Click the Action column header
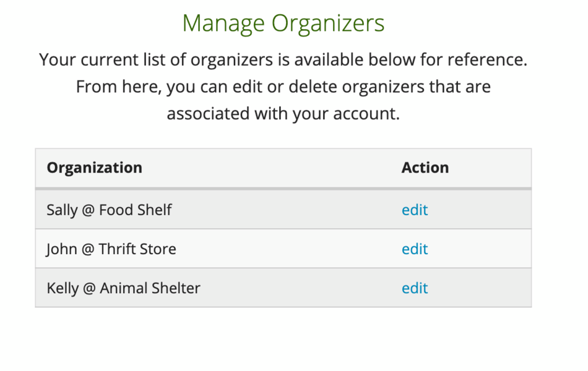The width and height of the screenshot is (588, 371). point(425,168)
